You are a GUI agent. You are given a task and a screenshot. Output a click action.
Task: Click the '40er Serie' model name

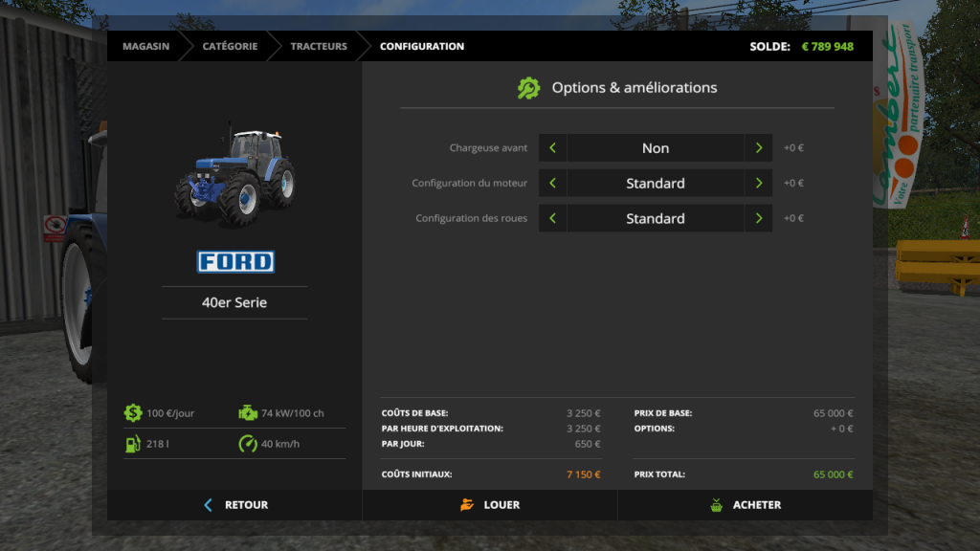(234, 302)
